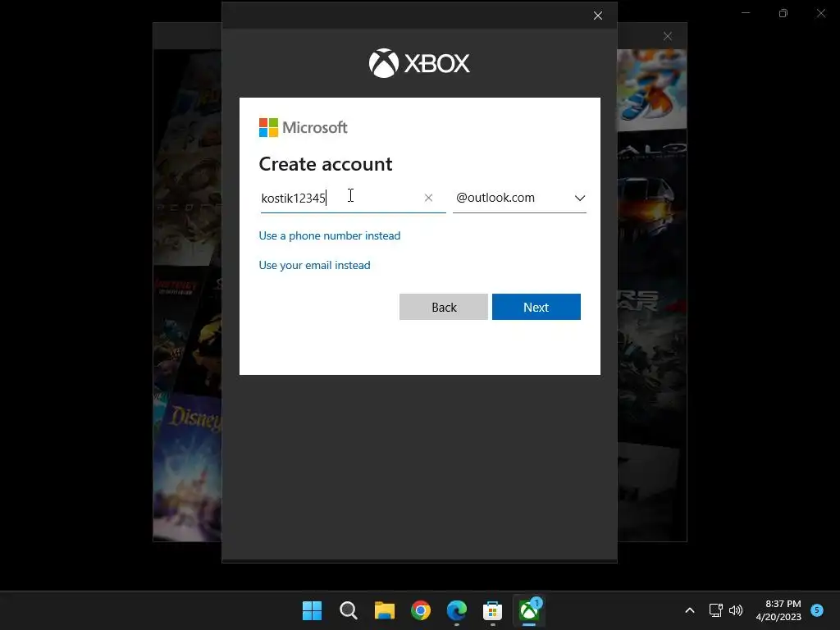This screenshot has width=840, height=630.
Task: Go back with the Back button
Action: coord(444,307)
